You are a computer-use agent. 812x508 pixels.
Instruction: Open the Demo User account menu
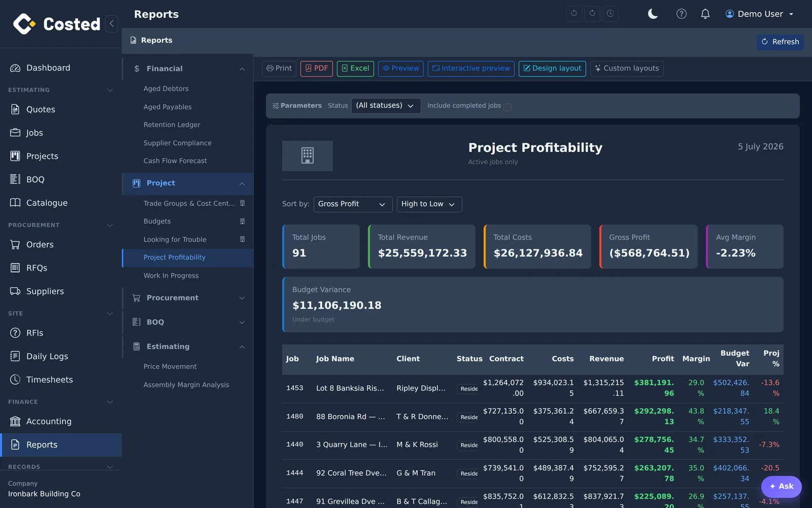[759, 14]
